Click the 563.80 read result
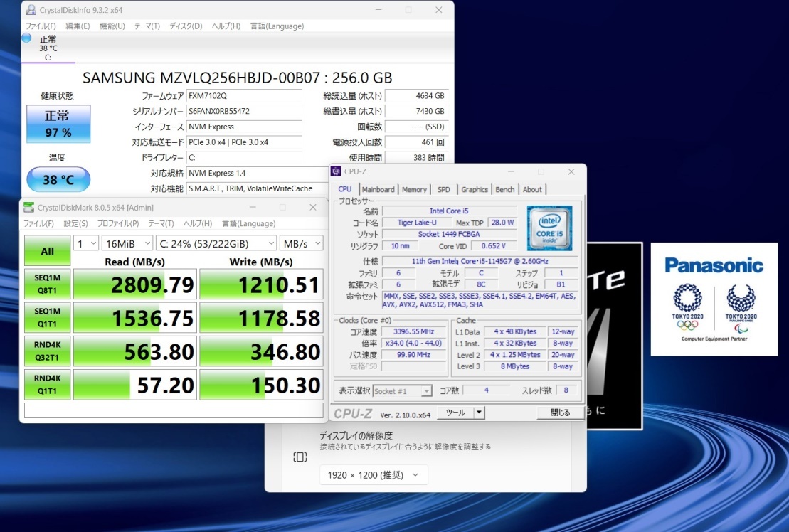Viewport: 789px width, 532px height. pos(135,351)
